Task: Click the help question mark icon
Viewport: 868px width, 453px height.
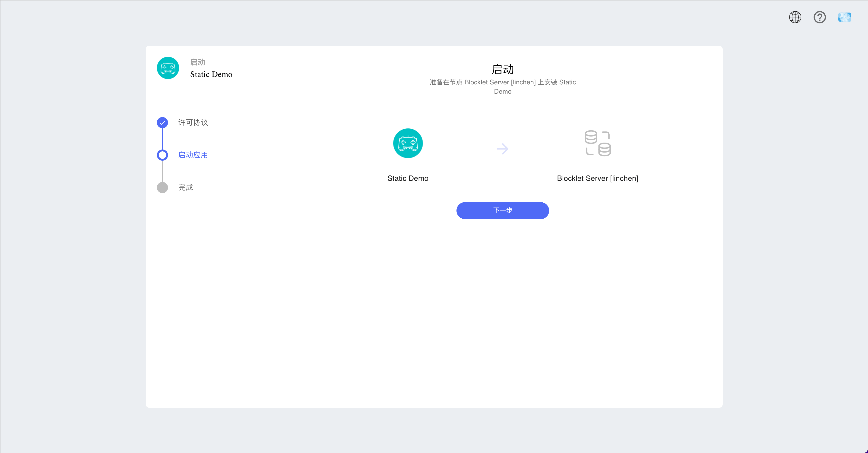Action: 820,17
